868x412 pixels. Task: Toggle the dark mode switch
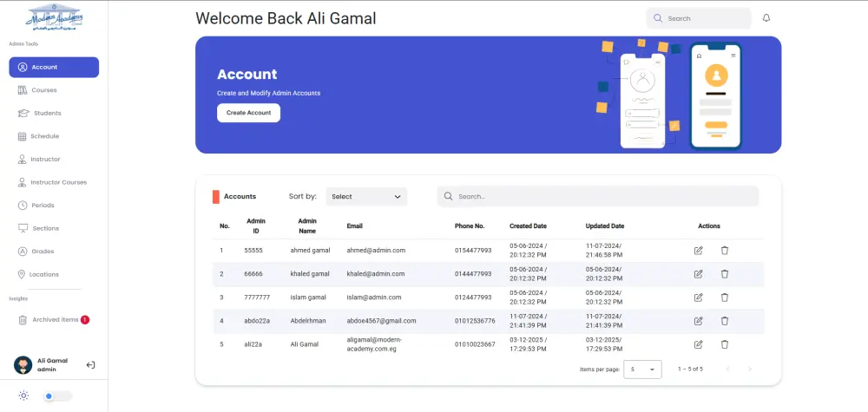pyautogui.click(x=57, y=396)
